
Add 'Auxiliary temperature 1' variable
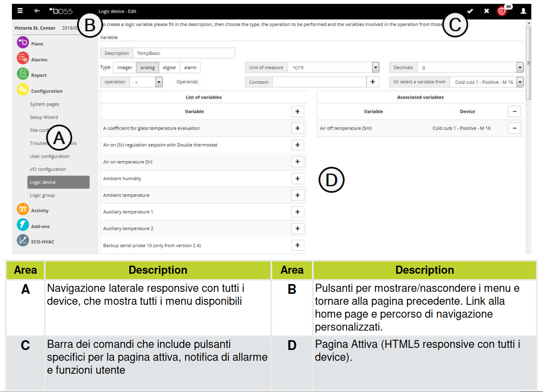297,212
